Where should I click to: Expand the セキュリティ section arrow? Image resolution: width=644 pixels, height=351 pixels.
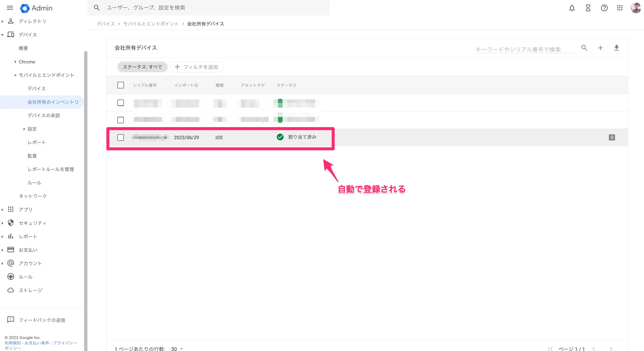[3, 223]
